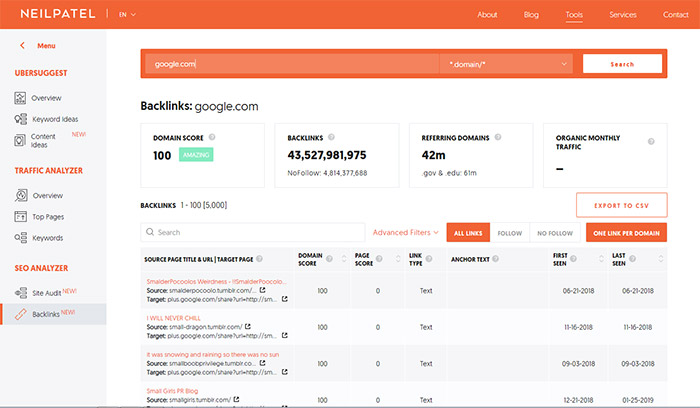This screenshot has height=408, width=700.
Task: Click help icon in Source Page Title column header
Action: coord(259,259)
